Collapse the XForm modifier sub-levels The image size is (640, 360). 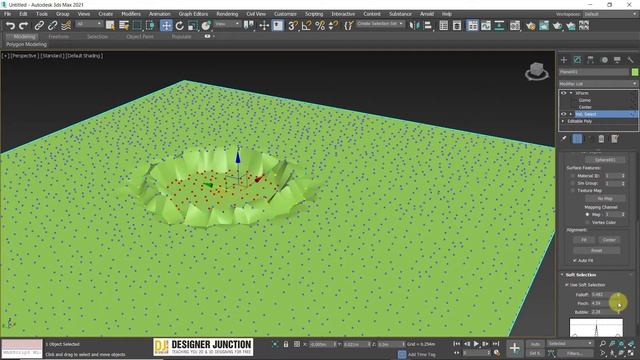click(571, 93)
